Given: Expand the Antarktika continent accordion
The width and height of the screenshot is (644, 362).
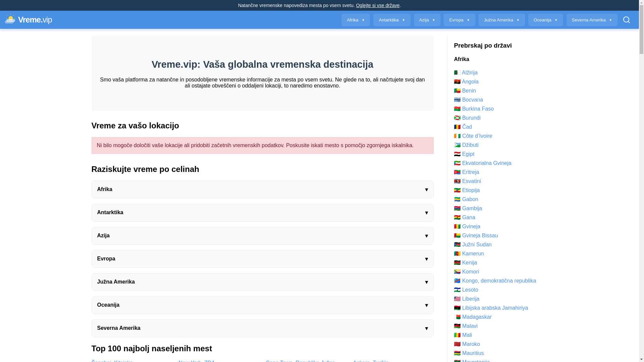Looking at the screenshot, I should tap(262, 213).
